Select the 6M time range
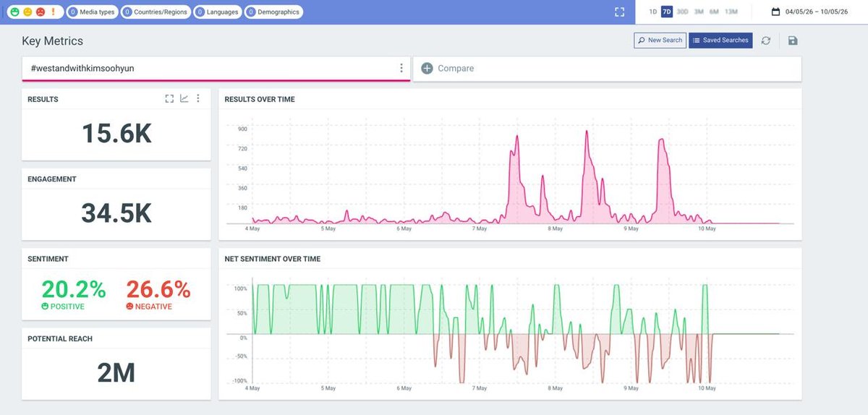Image resolution: width=868 pixels, height=415 pixels. coord(714,12)
